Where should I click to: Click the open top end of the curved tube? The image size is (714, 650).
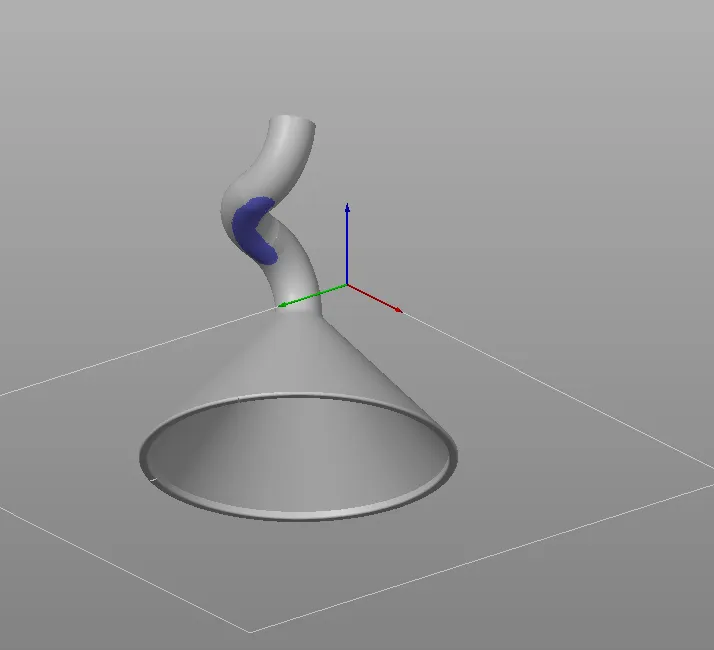pyautogui.click(x=292, y=122)
